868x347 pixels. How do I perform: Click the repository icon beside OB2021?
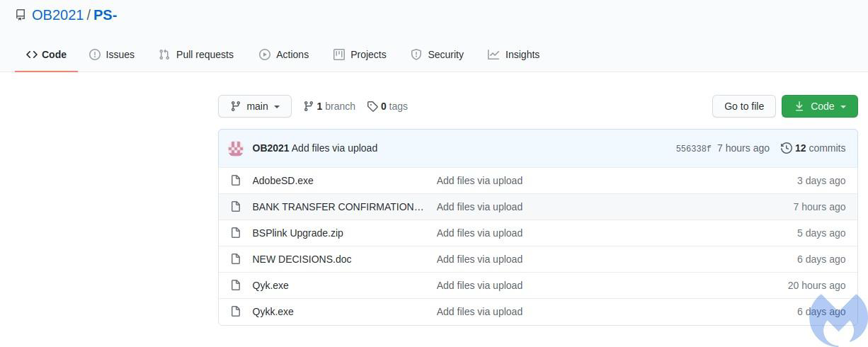pos(21,15)
